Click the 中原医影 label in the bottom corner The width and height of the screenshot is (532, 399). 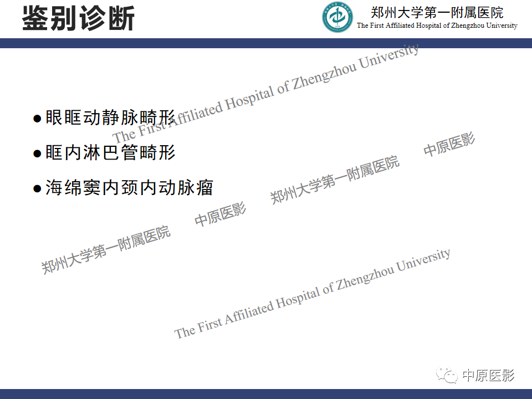pos(489,375)
